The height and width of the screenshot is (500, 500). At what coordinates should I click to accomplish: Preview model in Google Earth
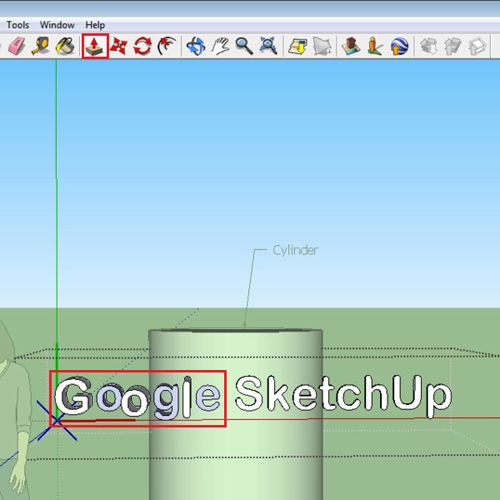click(399, 46)
